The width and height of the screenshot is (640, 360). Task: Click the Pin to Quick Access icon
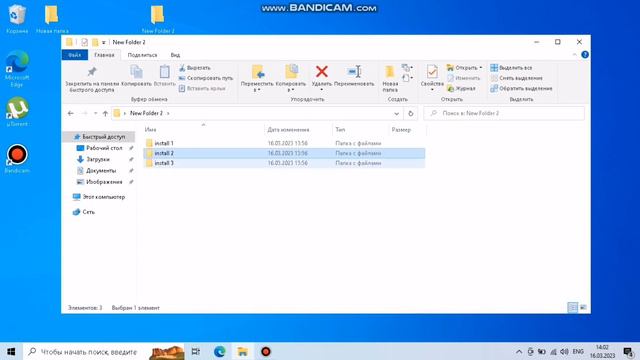[92, 72]
